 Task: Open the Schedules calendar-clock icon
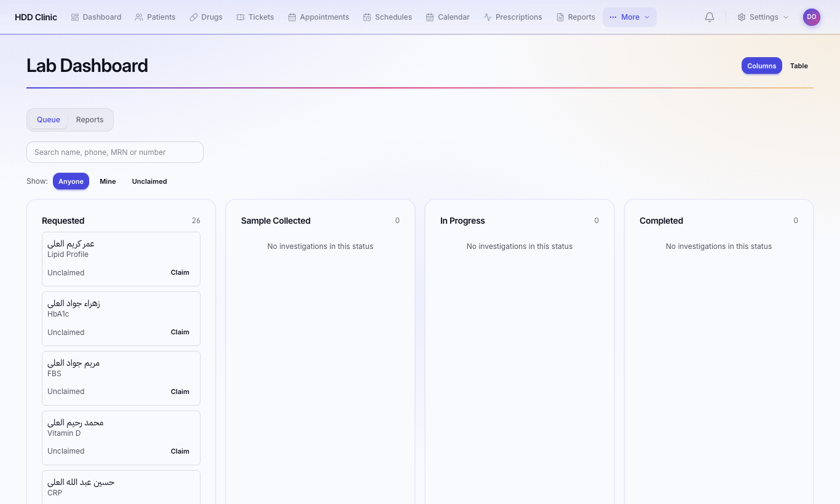click(367, 17)
